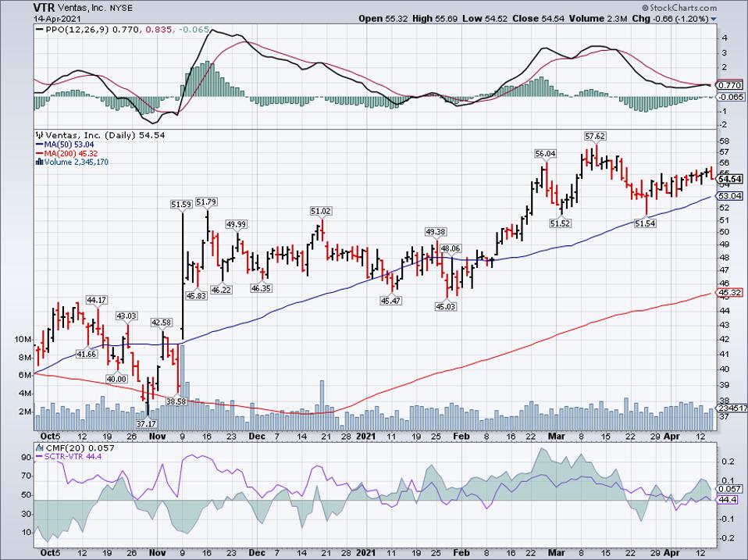Click the 46.35 price label
Screen dimensions: 748x560
coord(261,288)
